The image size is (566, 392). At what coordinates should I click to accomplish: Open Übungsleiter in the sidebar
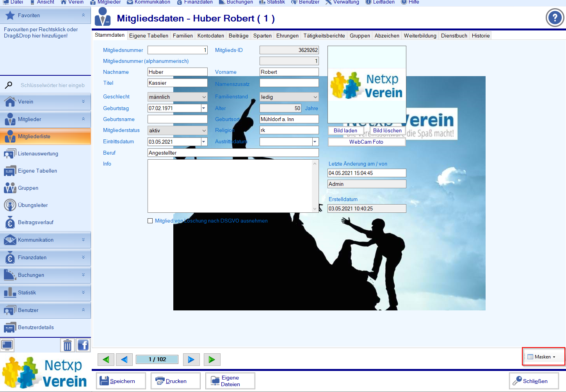tap(33, 205)
